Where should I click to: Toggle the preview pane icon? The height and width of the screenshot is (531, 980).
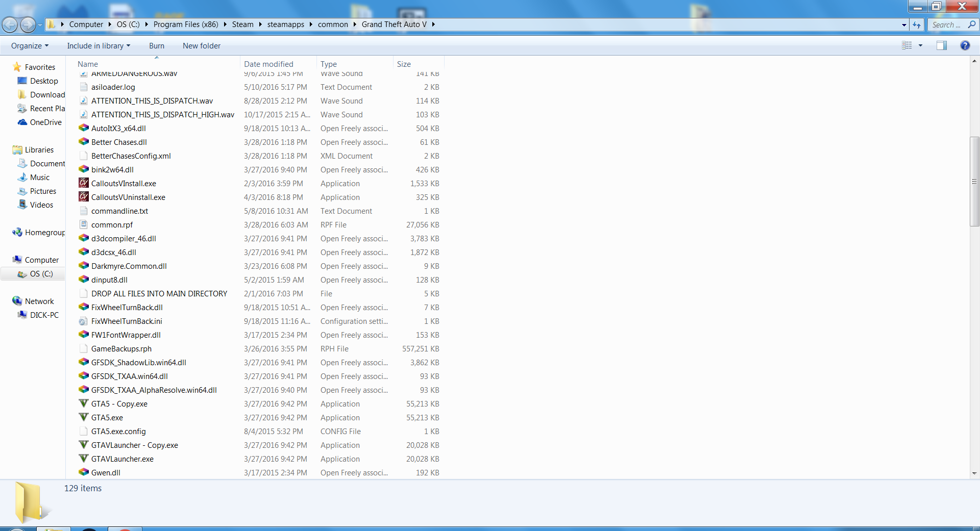[941, 45]
